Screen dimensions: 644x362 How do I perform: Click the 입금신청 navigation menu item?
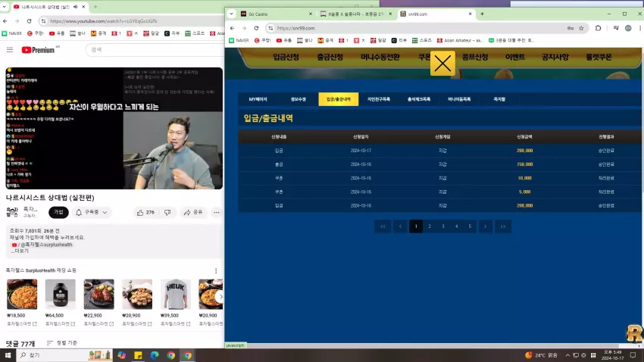pos(286,57)
